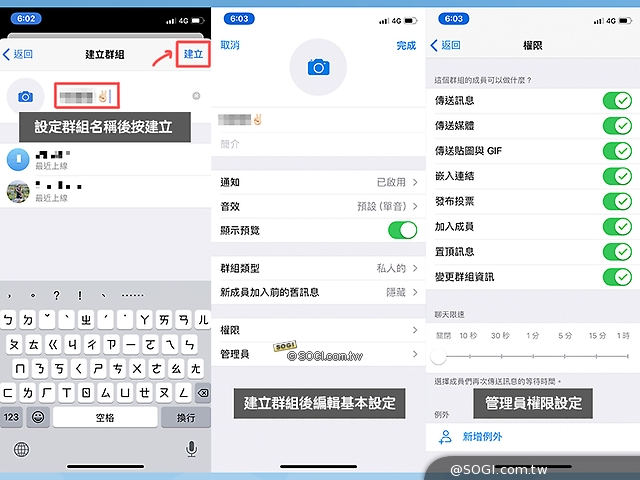640x480 pixels.
Task: Tap the ㄇ keyboard key
Action: pos(20,369)
